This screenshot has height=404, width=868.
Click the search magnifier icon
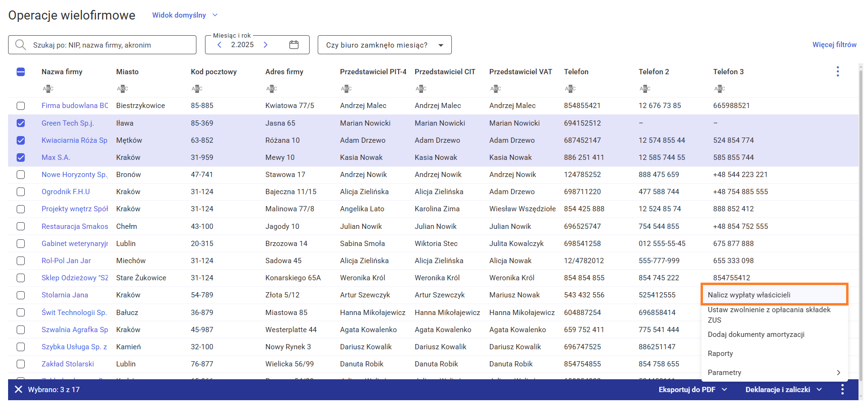point(20,45)
